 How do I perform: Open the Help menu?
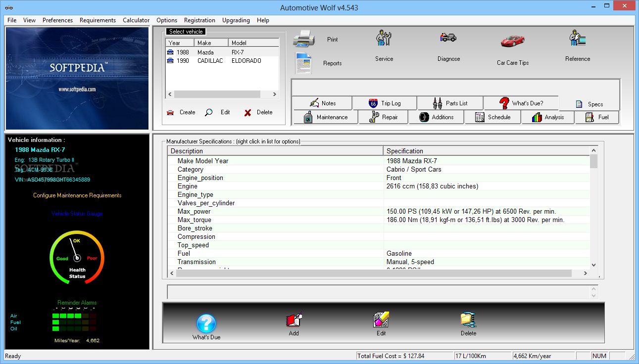pyautogui.click(x=263, y=20)
